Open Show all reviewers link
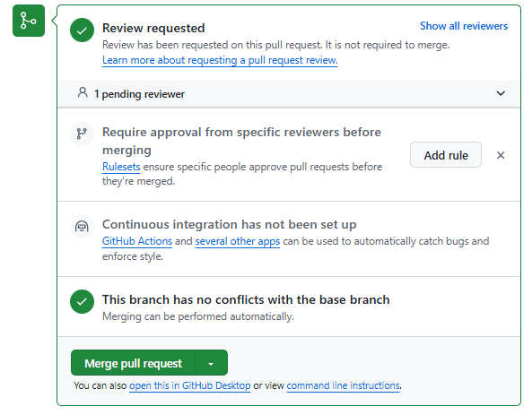The width and height of the screenshot is (532, 415). (464, 26)
